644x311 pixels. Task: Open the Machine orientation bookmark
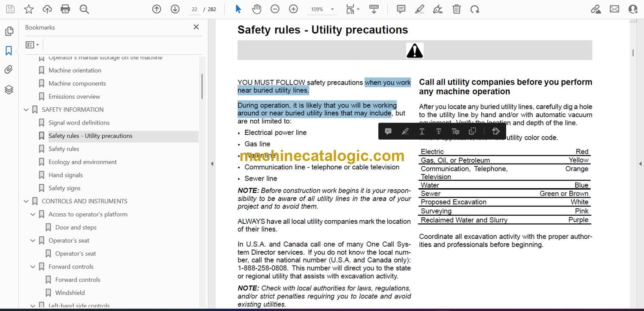(75, 70)
